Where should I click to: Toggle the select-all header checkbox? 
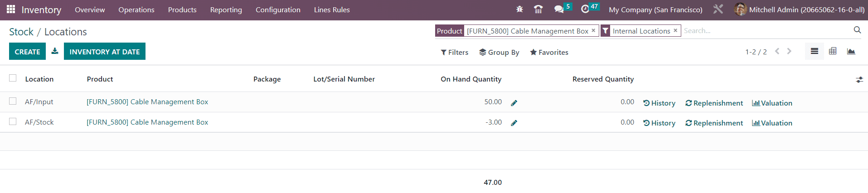[13, 78]
